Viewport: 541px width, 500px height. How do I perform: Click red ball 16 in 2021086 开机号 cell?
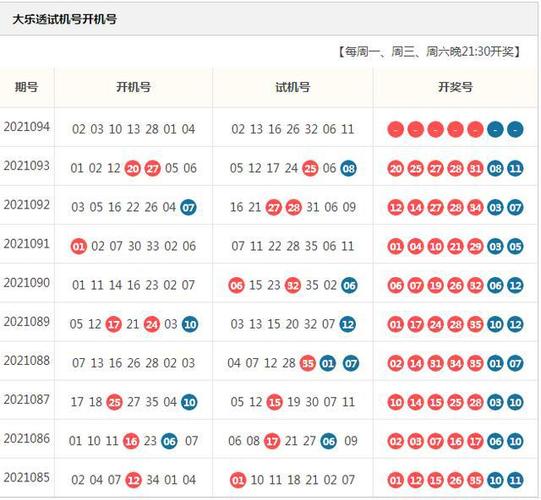tap(131, 441)
